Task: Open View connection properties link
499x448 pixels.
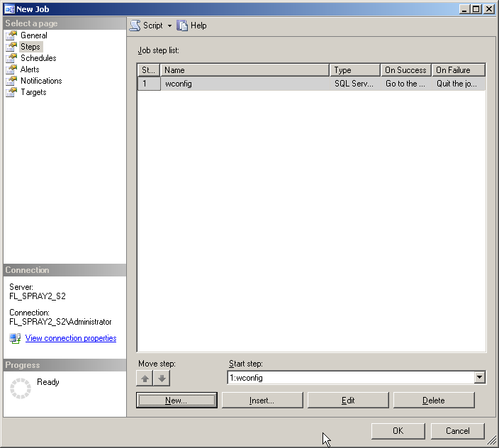Action: (x=71, y=338)
